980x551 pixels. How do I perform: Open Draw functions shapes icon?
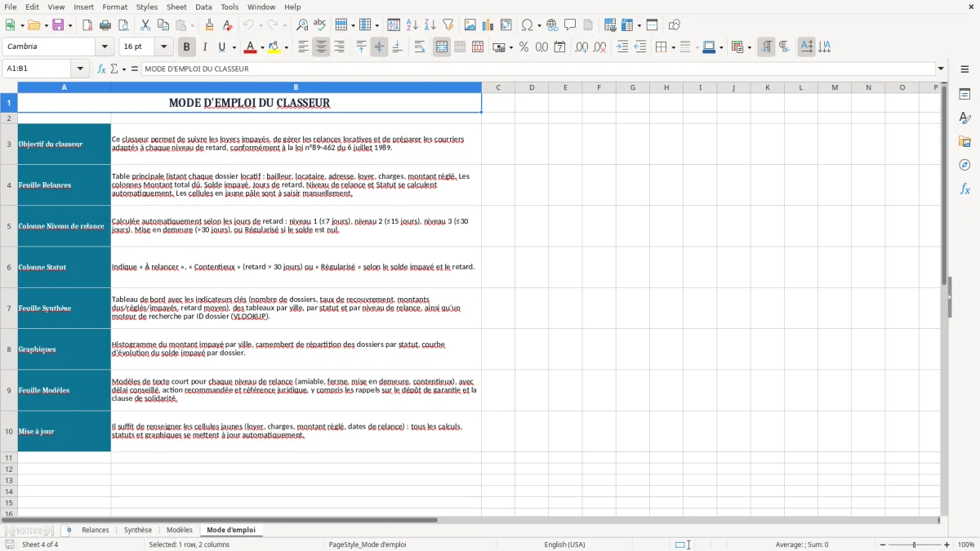pos(675,25)
